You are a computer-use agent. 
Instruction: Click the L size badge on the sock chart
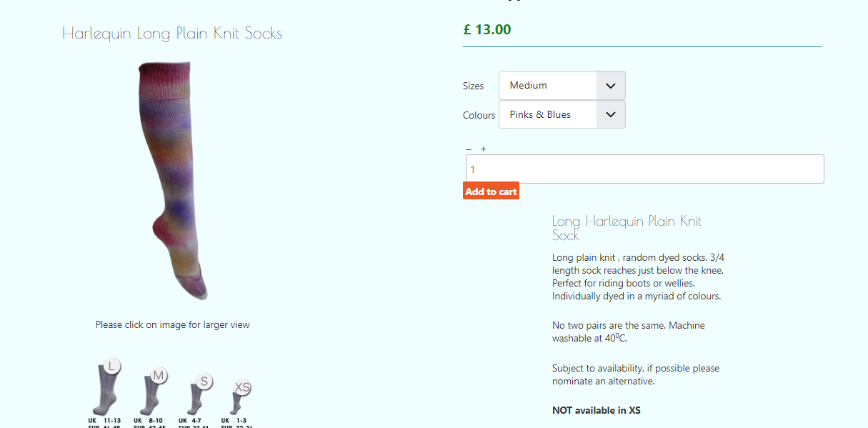click(x=111, y=366)
